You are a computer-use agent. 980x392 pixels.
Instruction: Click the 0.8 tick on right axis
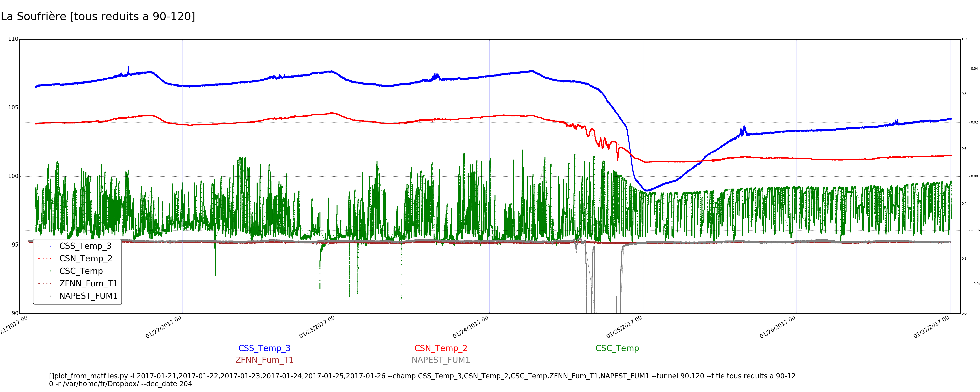click(964, 94)
